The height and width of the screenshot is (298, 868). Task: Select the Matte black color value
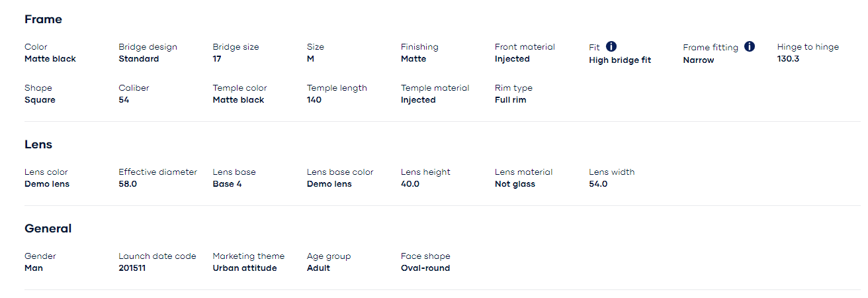coord(50,59)
